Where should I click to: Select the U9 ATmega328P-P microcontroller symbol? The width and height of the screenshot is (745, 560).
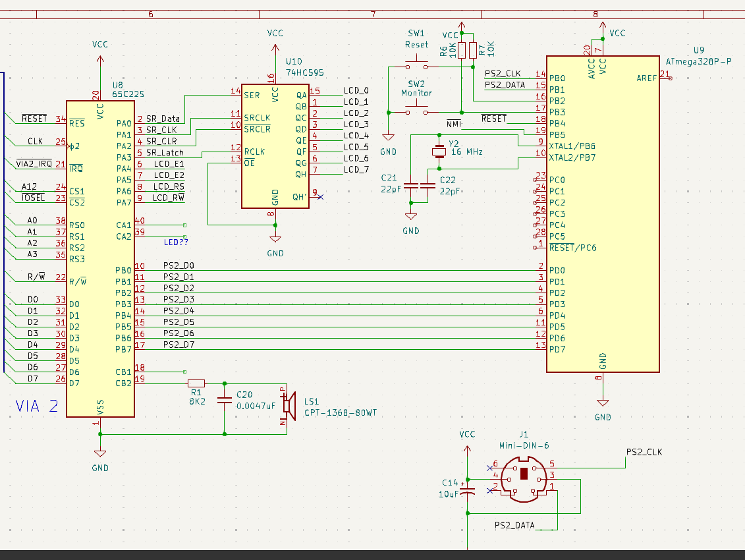tap(603, 217)
